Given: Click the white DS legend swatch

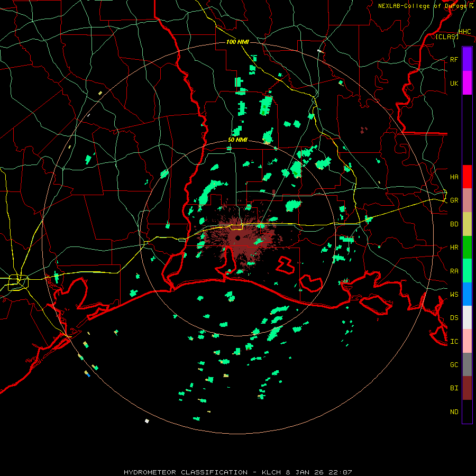Looking at the screenshot, I should (x=467, y=317).
